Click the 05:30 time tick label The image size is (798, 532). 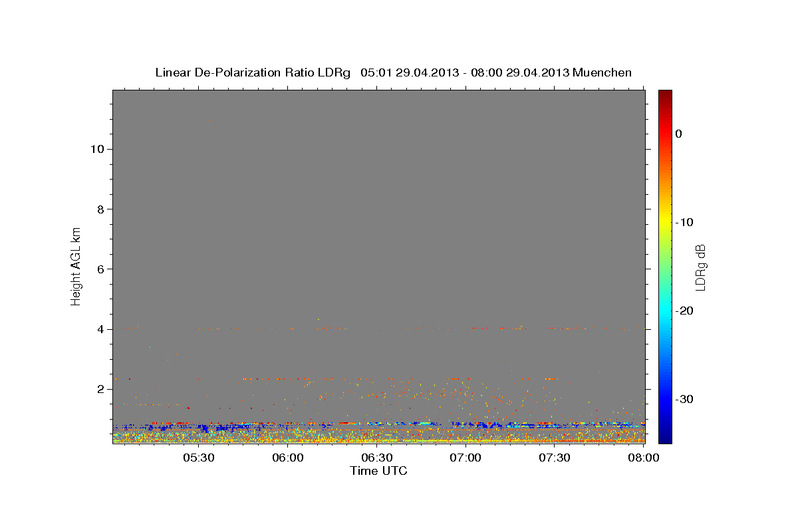[x=199, y=458]
